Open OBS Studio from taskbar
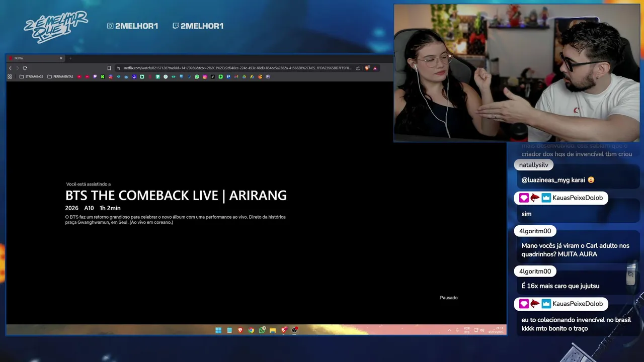 295,330
